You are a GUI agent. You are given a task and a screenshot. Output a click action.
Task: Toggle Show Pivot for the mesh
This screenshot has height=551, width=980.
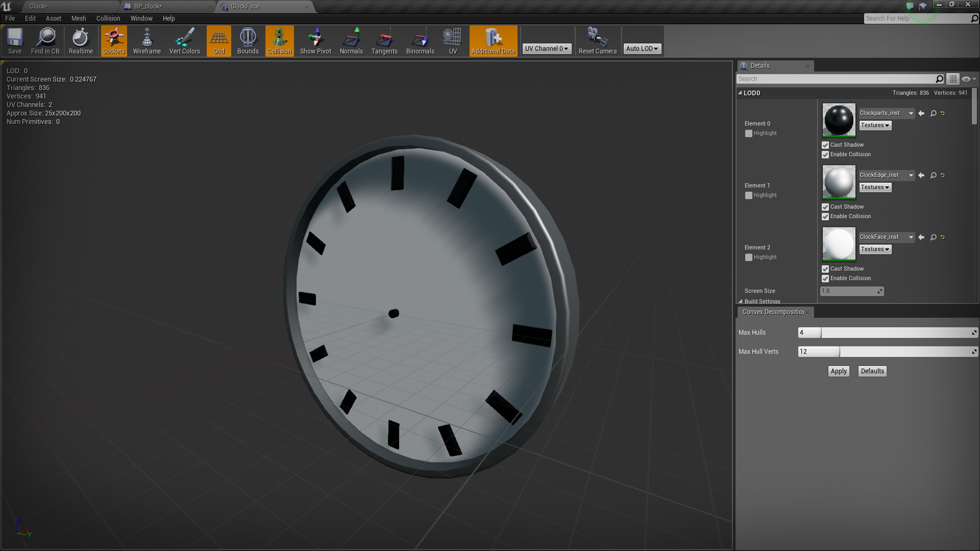tap(315, 41)
